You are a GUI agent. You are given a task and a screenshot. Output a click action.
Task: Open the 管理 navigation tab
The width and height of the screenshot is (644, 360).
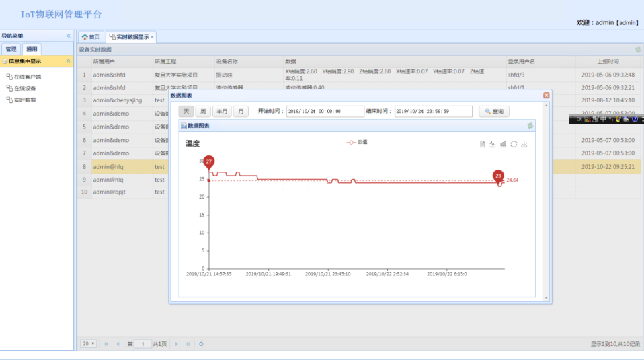(x=11, y=49)
